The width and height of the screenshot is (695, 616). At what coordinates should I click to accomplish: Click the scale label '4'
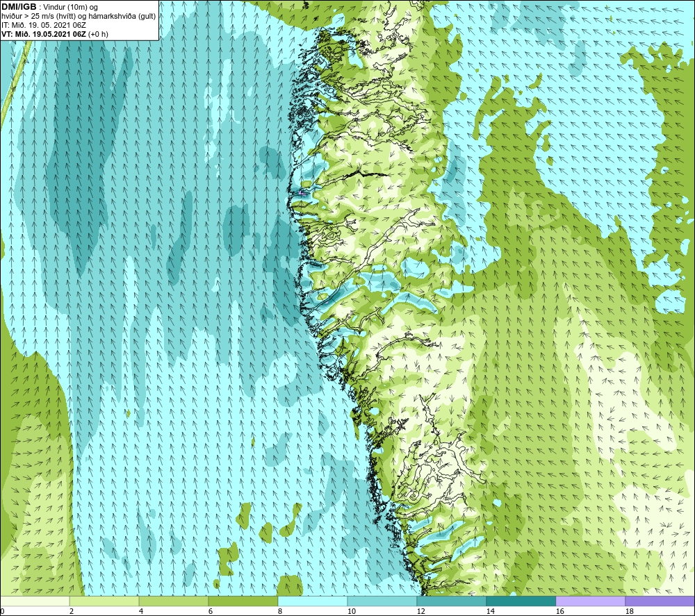click(x=141, y=611)
